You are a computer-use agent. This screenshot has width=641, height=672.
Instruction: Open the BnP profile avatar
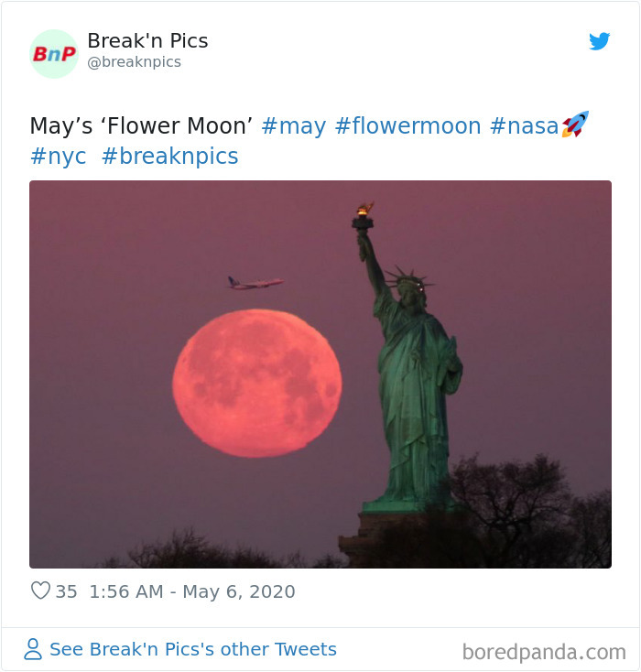[54, 54]
